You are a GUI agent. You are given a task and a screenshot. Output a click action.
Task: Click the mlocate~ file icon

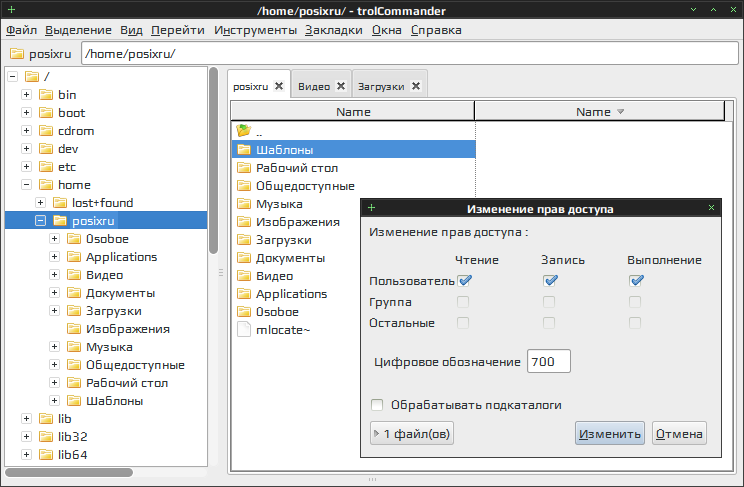(x=244, y=329)
